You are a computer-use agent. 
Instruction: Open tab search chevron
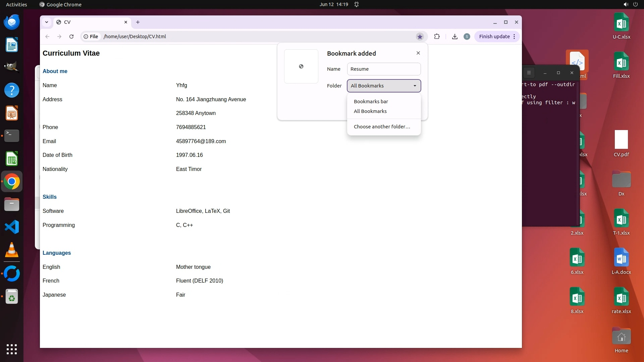(x=47, y=22)
